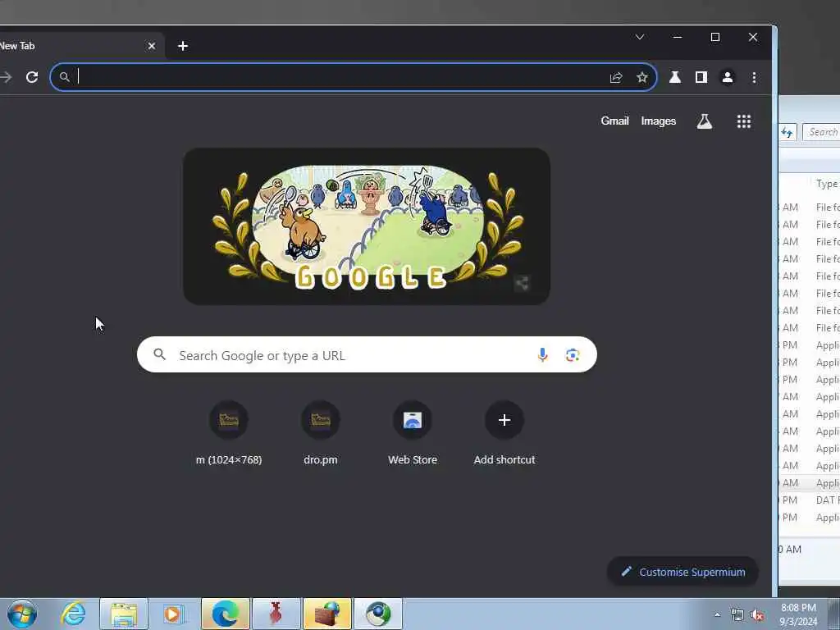840x630 pixels.
Task: Click the network tray icon
Action: click(737, 615)
